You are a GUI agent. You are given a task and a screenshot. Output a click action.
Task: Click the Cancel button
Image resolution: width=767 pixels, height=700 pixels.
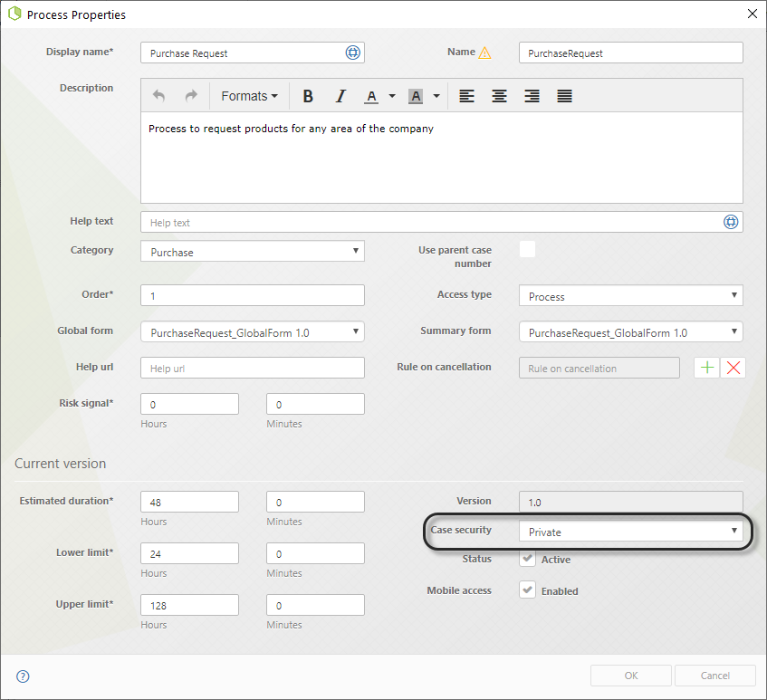[x=715, y=676]
